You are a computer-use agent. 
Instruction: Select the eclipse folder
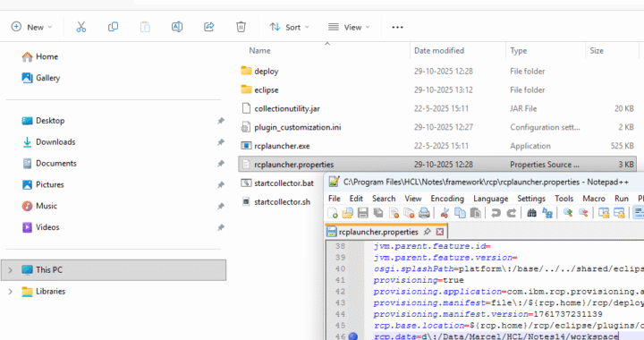point(267,89)
